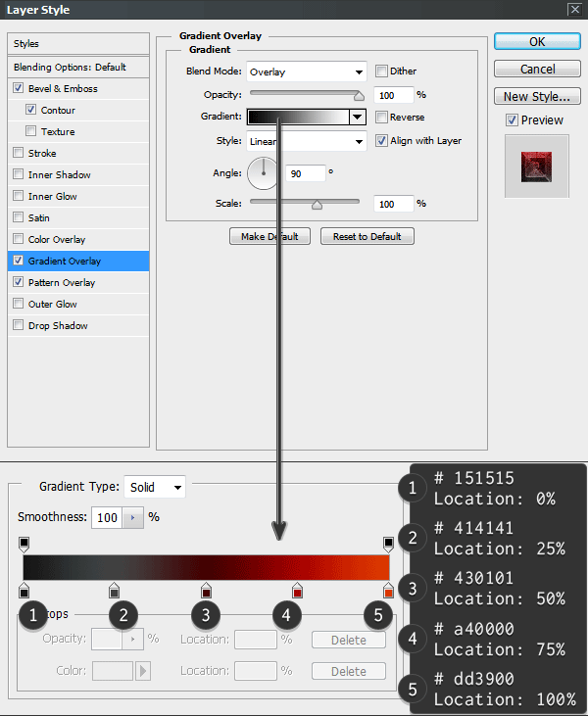Uncheck Align with Layer
This screenshot has width=588, height=716.
pyautogui.click(x=381, y=141)
